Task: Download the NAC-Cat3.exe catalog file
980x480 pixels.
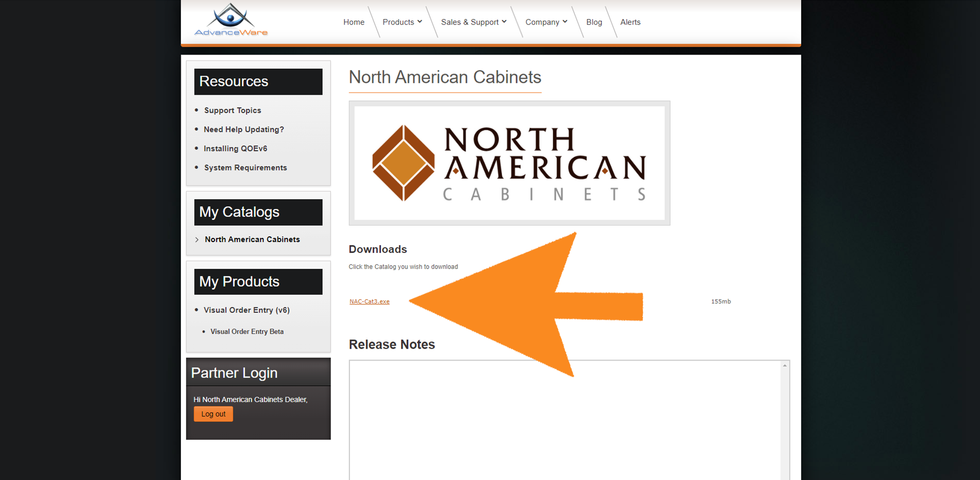Action: [369, 302]
